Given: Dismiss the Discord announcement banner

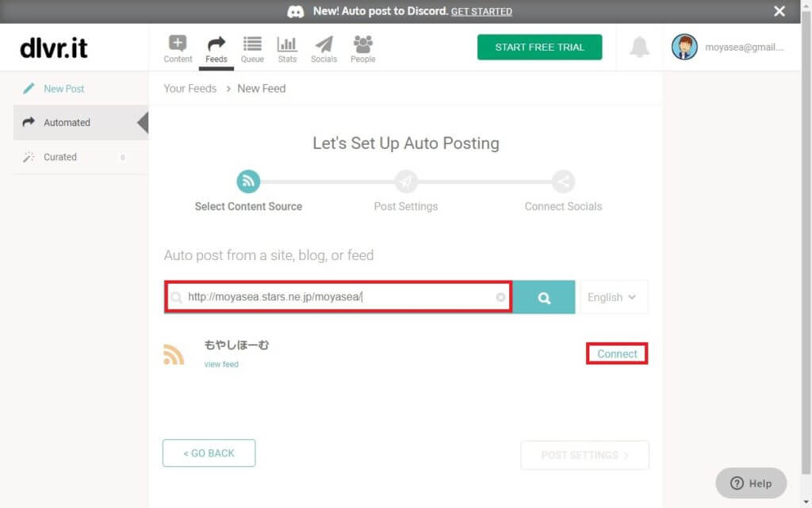Looking at the screenshot, I should (779, 11).
